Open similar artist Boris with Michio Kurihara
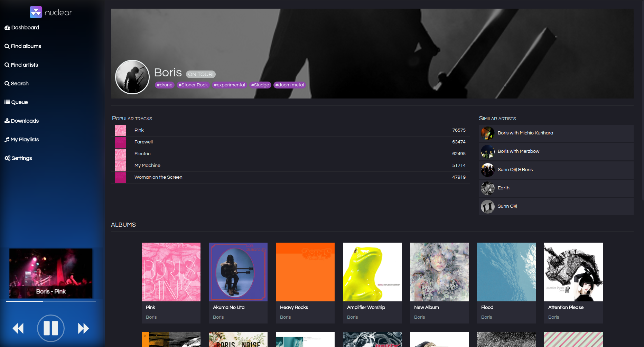Screen dimensions: 644x347 [556, 133]
